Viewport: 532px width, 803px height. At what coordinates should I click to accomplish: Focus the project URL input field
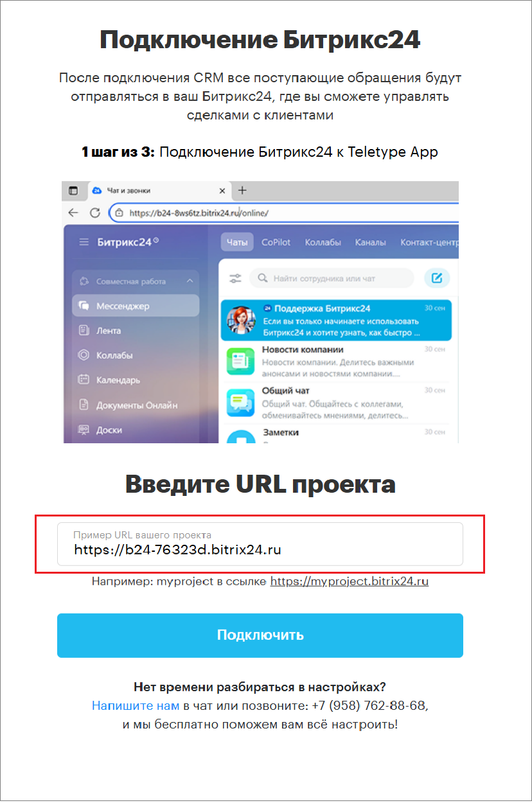[x=260, y=544]
